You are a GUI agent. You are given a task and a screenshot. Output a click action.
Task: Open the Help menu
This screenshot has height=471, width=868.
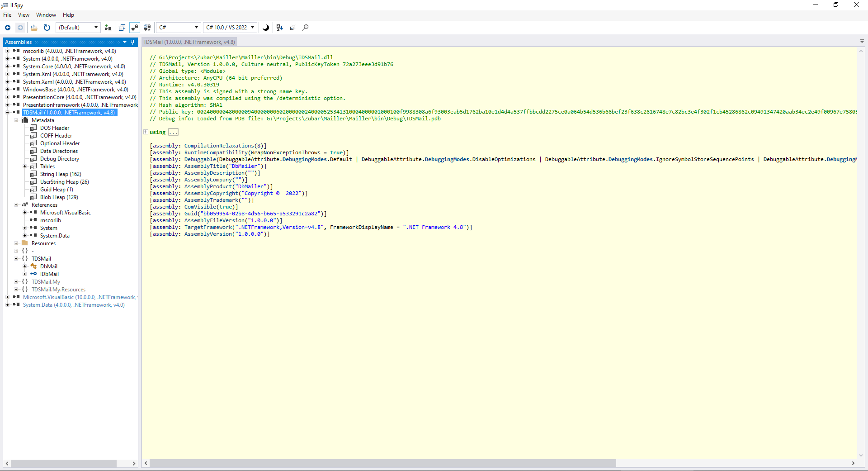pos(68,15)
